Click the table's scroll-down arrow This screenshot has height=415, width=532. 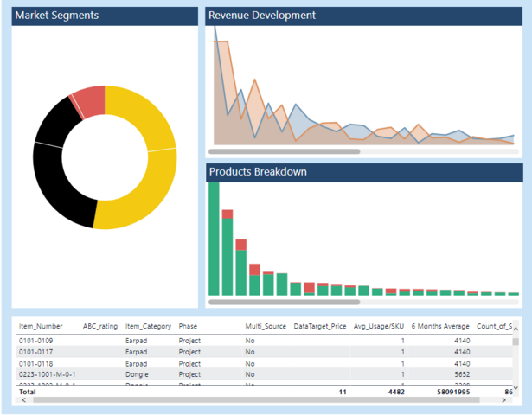[x=516, y=388]
